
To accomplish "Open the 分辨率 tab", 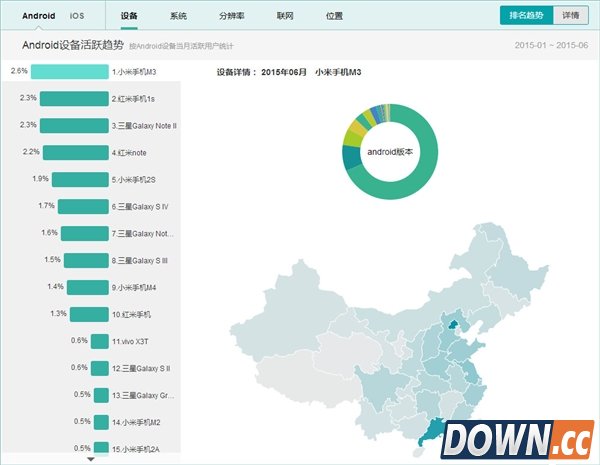I will [231, 17].
